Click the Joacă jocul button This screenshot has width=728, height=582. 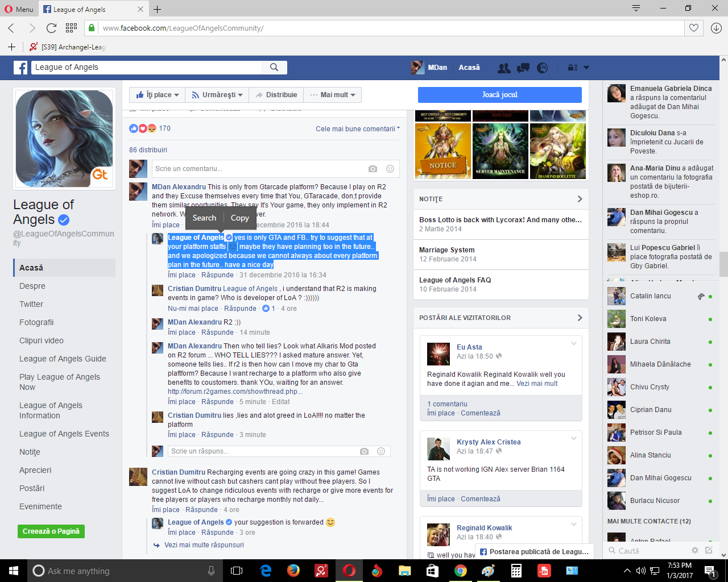[499, 95]
